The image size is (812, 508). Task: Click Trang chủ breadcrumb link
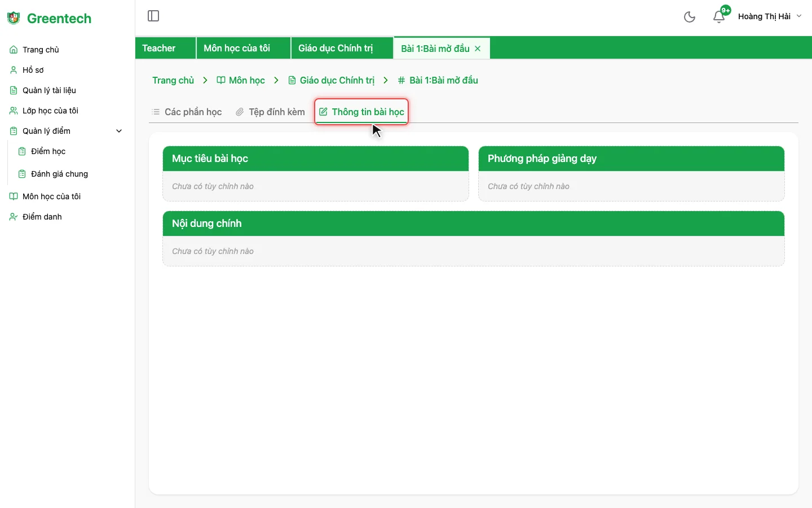point(173,80)
